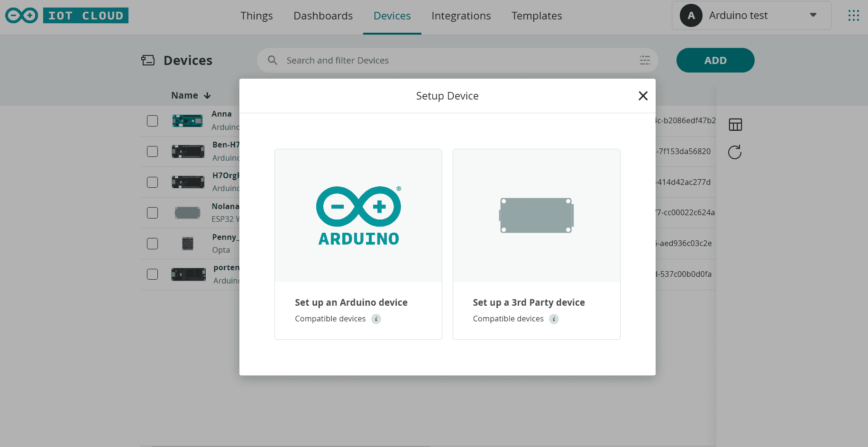This screenshot has width=868, height=447.
Task: Click the Arduino IoT Cloud logo
Action: [67, 16]
